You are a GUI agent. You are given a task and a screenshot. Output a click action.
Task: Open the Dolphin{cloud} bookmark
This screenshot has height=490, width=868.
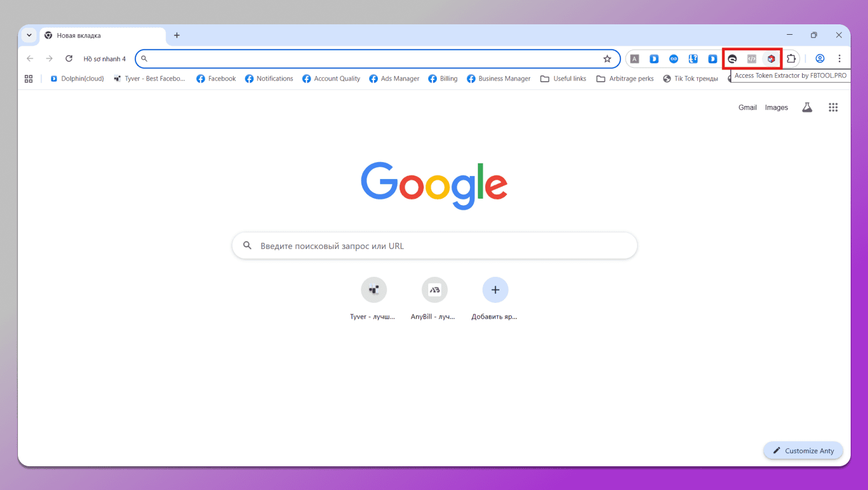(78, 79)
